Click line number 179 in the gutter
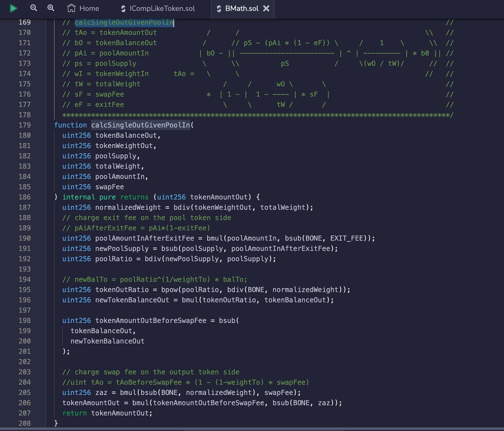The height and width of the screenshot is (431, 504). pos(24,125)
